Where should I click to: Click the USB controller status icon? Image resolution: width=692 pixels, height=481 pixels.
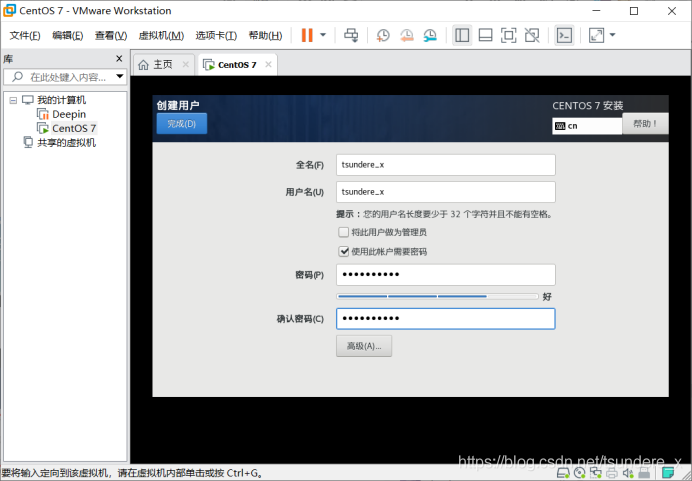[644, 473]
